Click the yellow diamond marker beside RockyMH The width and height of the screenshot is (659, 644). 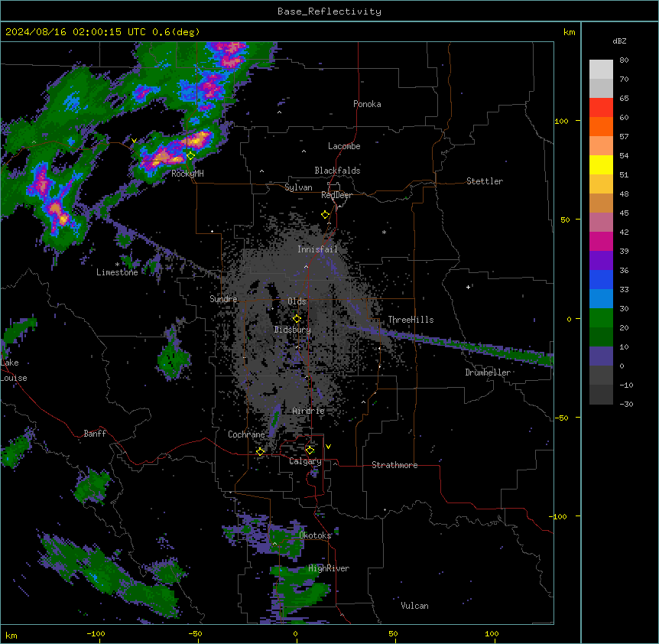point(190,156)
